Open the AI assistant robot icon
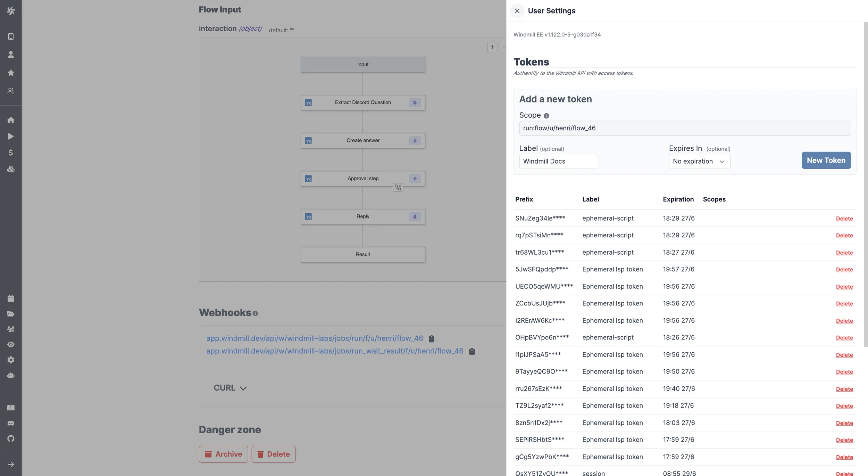This screenshot has height=476, width=868. tap(11, 375)
